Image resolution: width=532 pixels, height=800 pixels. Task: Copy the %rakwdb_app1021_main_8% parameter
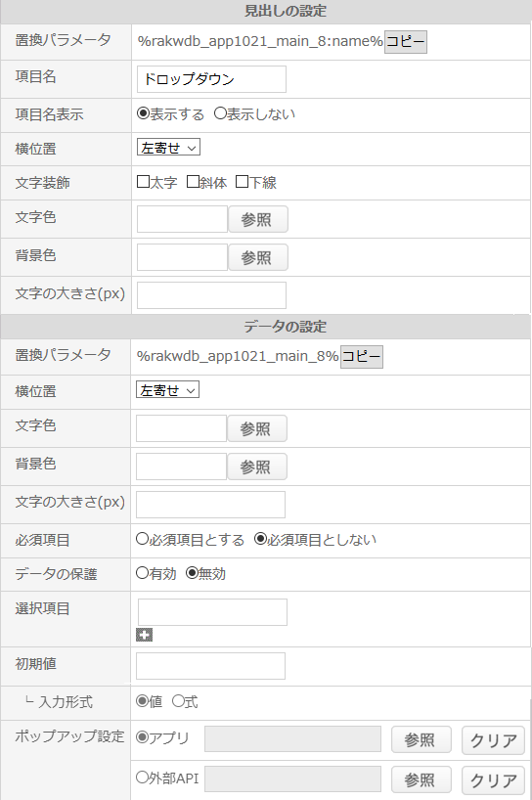(362, 357)
